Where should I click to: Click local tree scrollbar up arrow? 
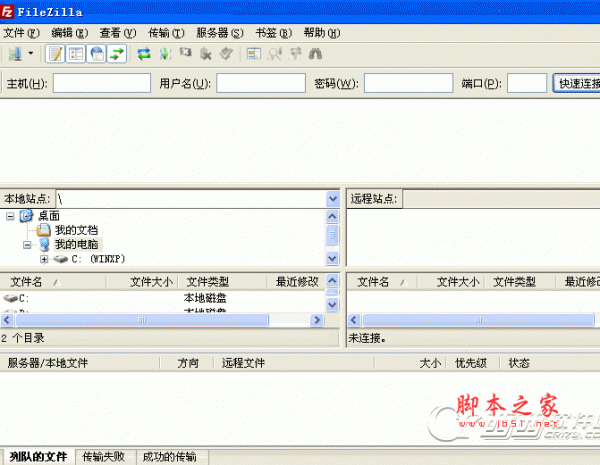[332, 217]
